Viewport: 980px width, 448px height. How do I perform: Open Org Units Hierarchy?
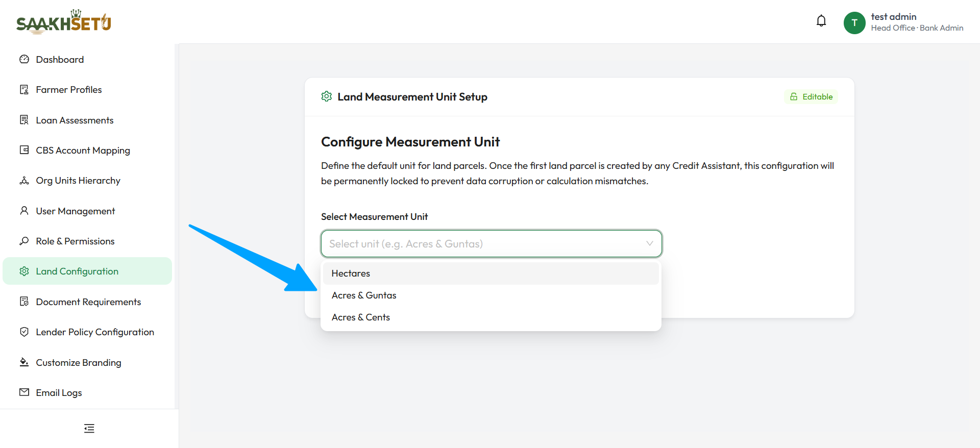87,181
